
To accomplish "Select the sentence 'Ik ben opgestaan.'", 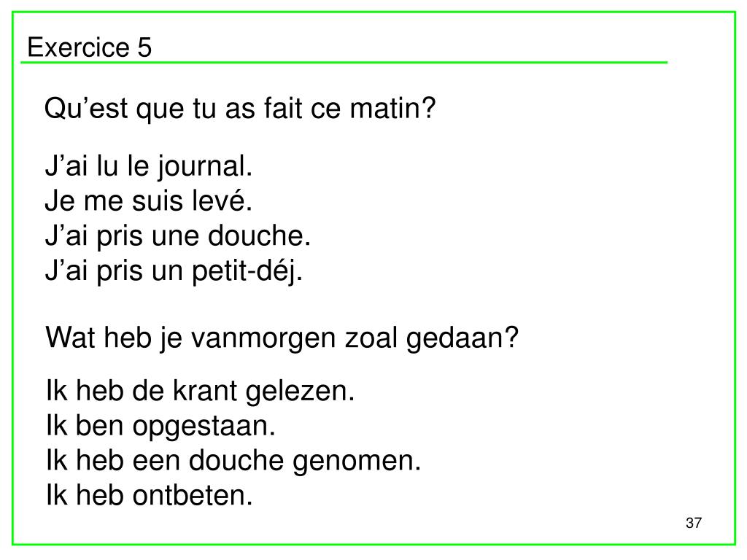I will [161, 427].
